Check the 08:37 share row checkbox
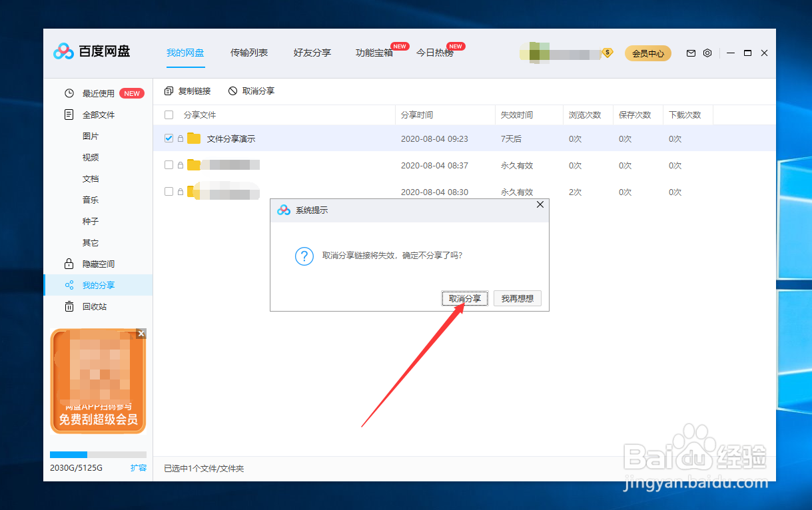 tap(169, 165)
